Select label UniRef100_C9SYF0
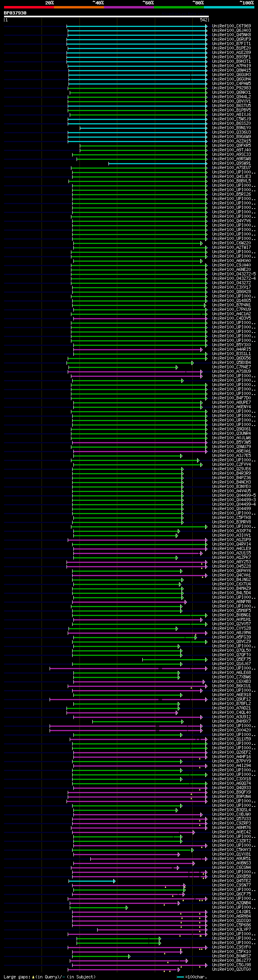The image size is (258, 980). click(x=231, y=947)
